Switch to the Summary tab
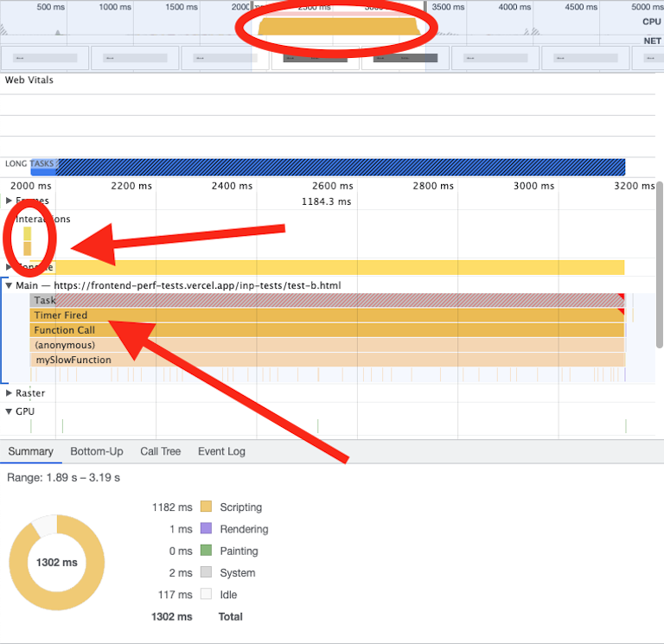Viewport: 664px width, 644px height. click(x=30, y=451)
